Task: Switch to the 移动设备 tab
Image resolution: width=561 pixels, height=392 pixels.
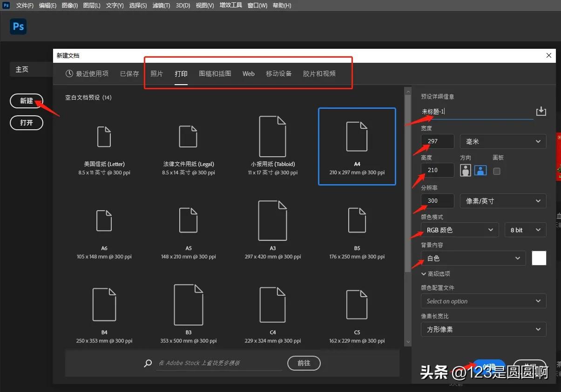Action: 278,73
